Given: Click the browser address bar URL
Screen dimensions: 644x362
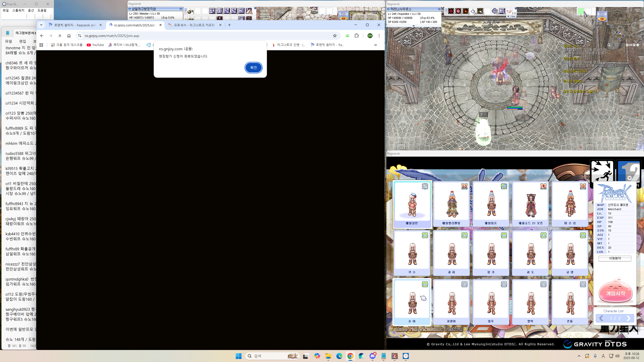Looking at the screenshot, I should (112, 36).
